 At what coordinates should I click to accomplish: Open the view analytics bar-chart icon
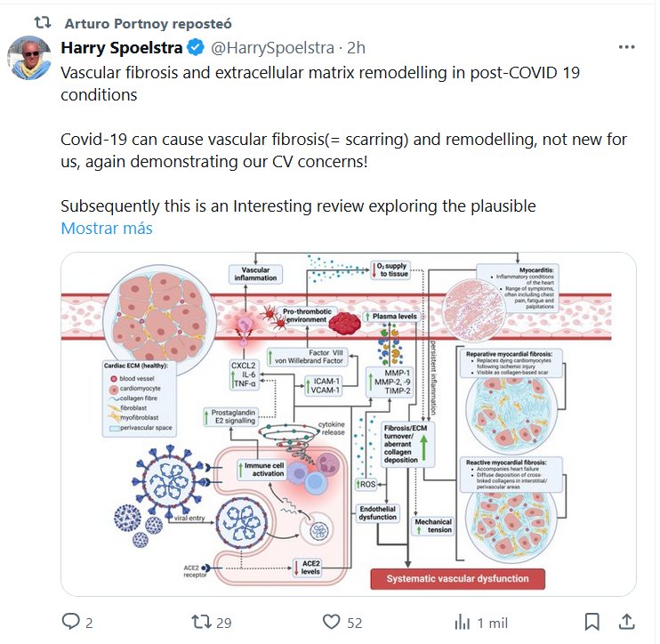[x=463, y=620]
